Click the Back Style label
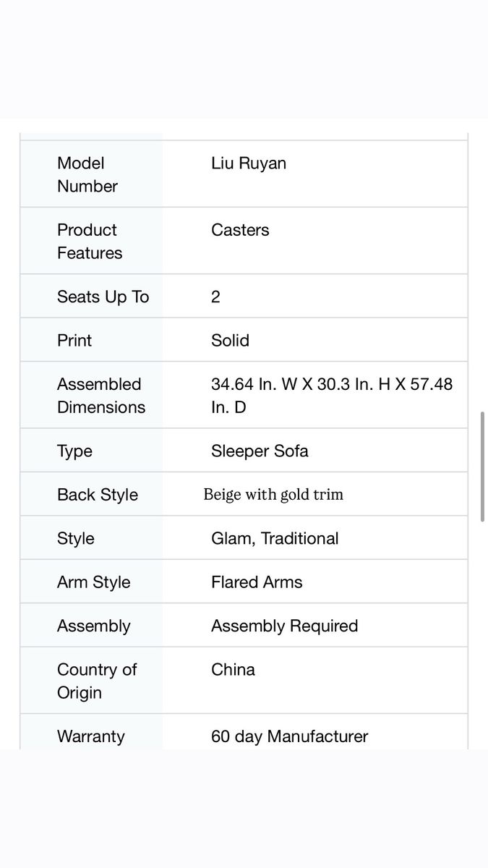 [x=98, y=495]
